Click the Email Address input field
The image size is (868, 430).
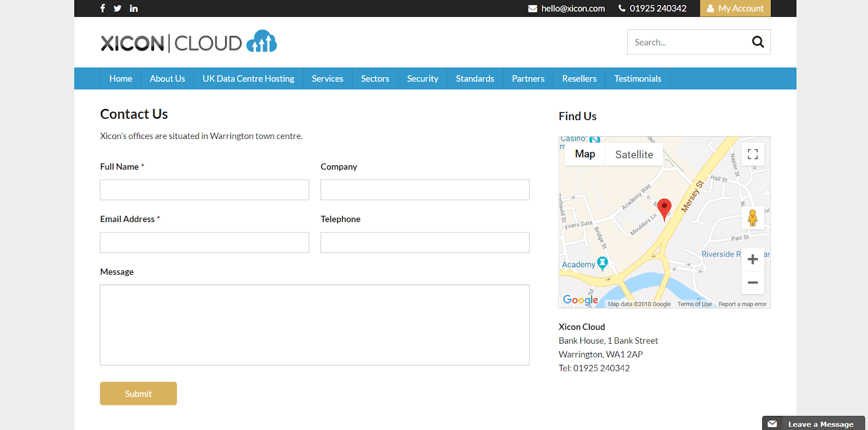pos(205,243)
